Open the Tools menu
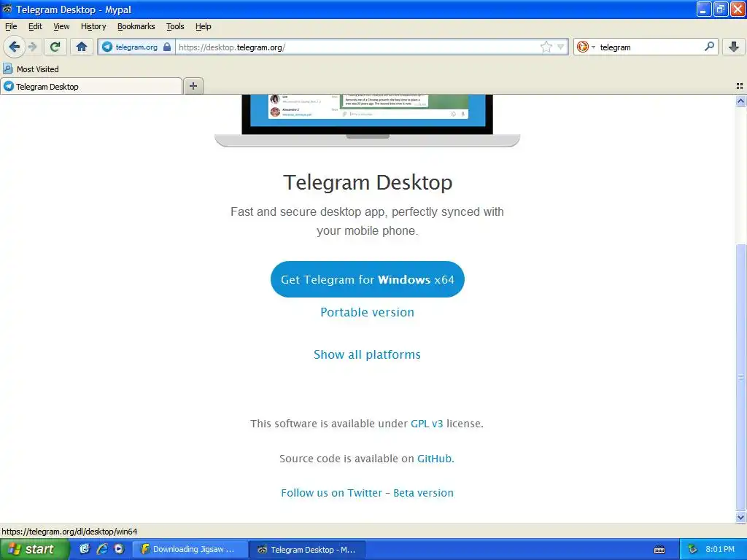 point(175,26)
